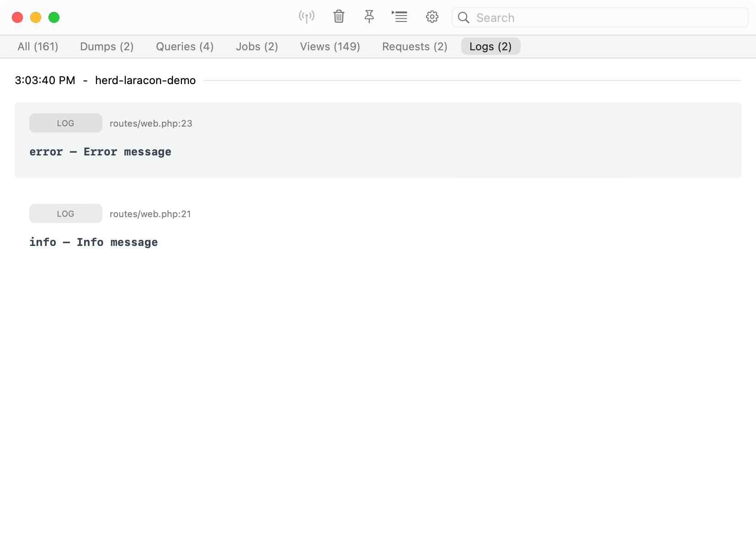This screenshot has height=533, width=756.
Task: Click the list lines icon in toolbar
Action: click(399, 17)
